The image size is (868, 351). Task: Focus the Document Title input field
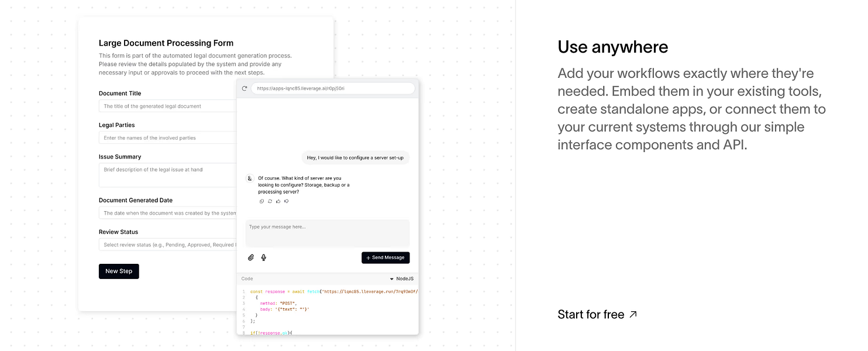pos(168,106)
